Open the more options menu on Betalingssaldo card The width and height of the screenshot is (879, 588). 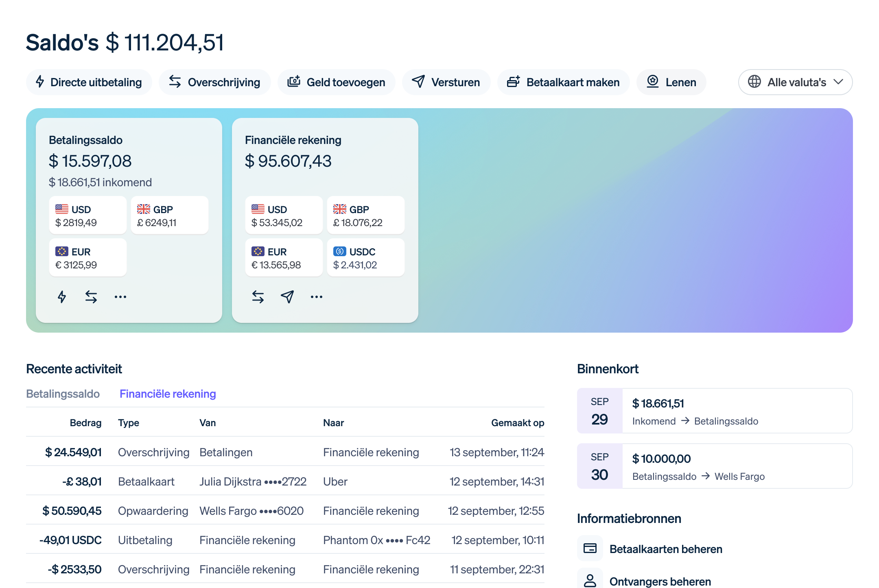pyautogui.click(x=120, y=297)
